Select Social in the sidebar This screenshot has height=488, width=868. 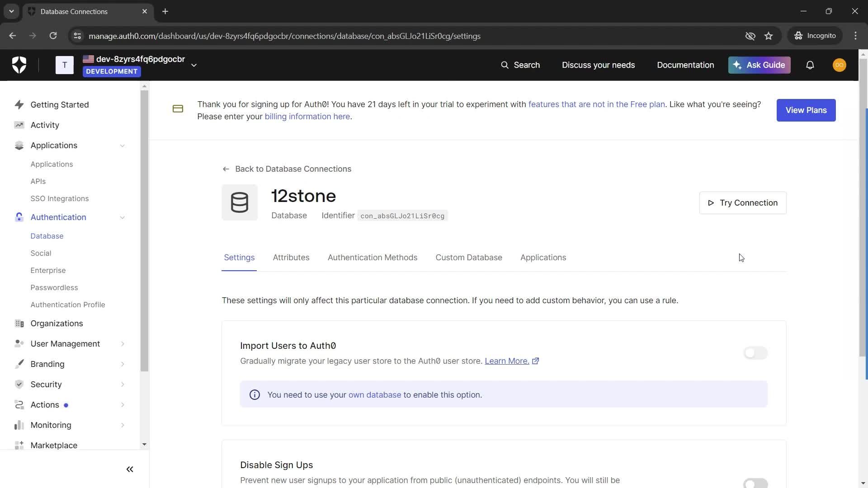point(41,253)
